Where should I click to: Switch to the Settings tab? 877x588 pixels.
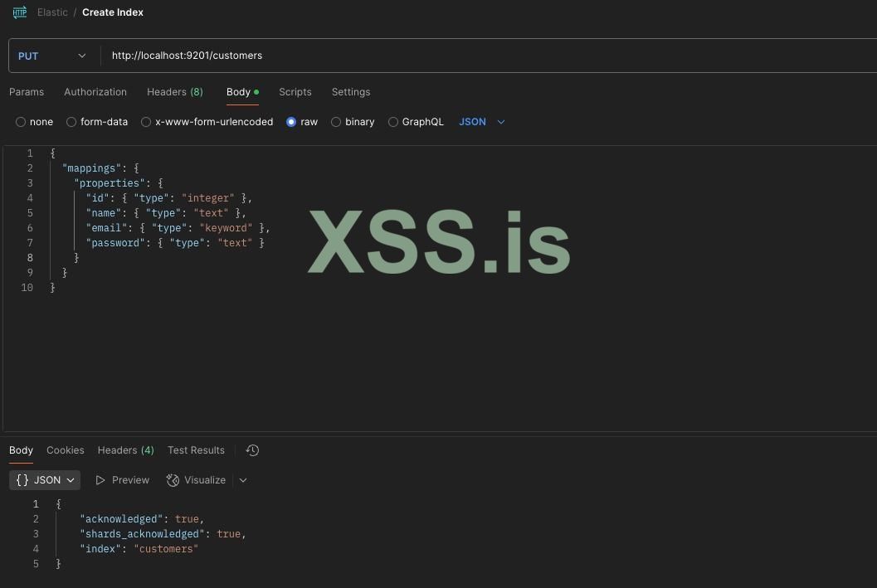point(351,92)
